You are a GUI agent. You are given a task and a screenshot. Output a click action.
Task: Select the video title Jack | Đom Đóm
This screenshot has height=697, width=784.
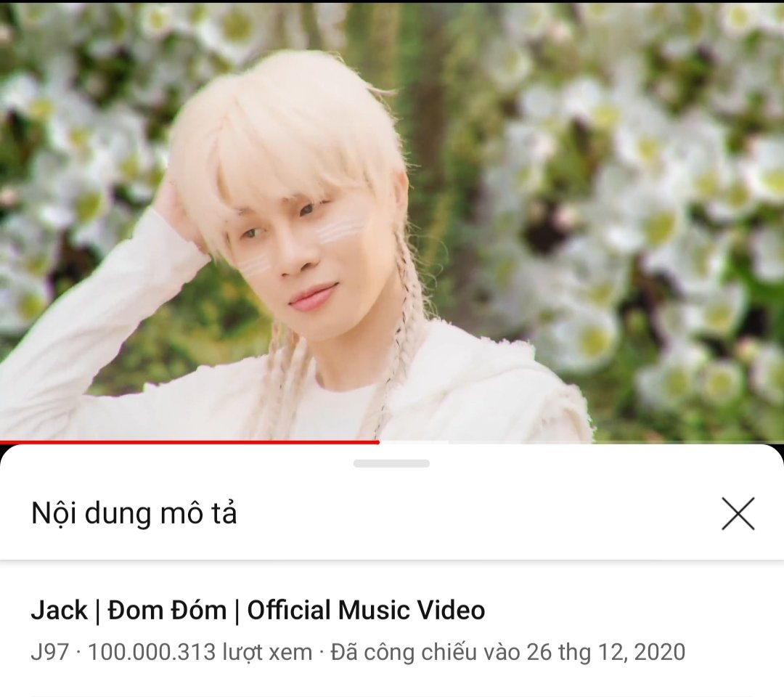point(258,610)
